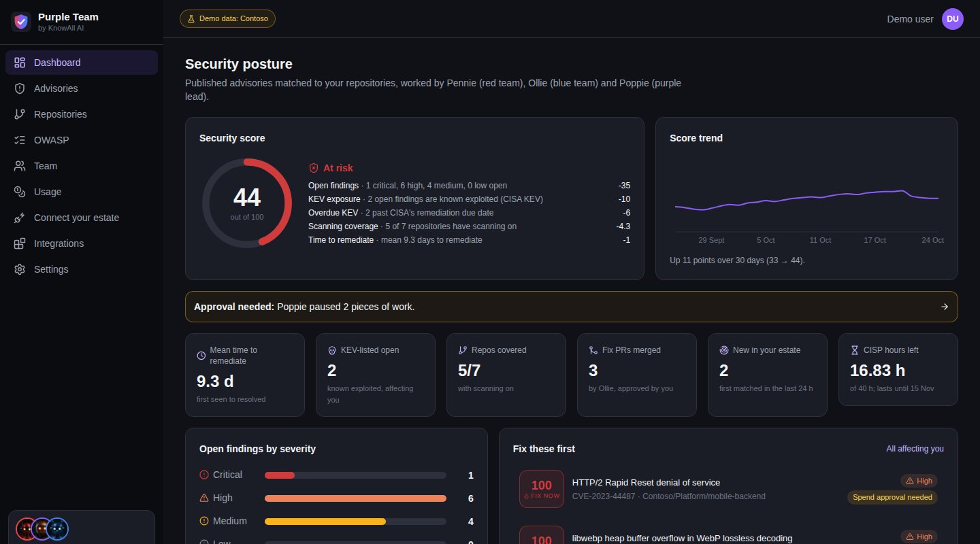Click the Spend approval needed tag
980x544 pixels.
click(892, 497)
